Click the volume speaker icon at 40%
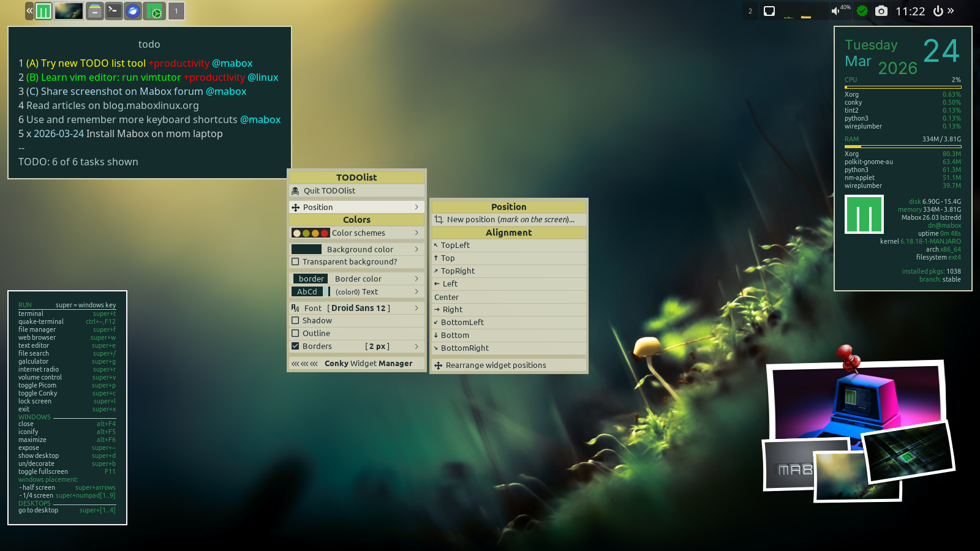Viewport: 980px width, 551px height. tap(835, 11)
